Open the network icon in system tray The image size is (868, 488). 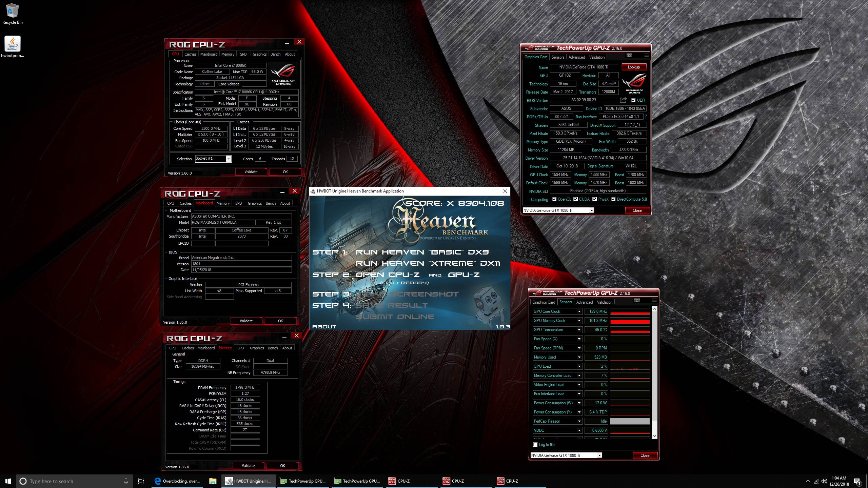tap(816, 481)
